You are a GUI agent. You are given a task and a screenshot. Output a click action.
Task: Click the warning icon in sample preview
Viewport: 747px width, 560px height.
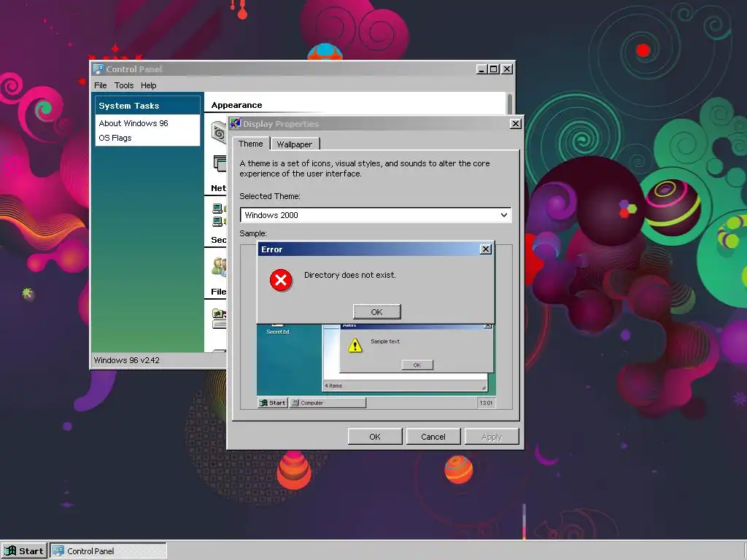tap(355, 345)
